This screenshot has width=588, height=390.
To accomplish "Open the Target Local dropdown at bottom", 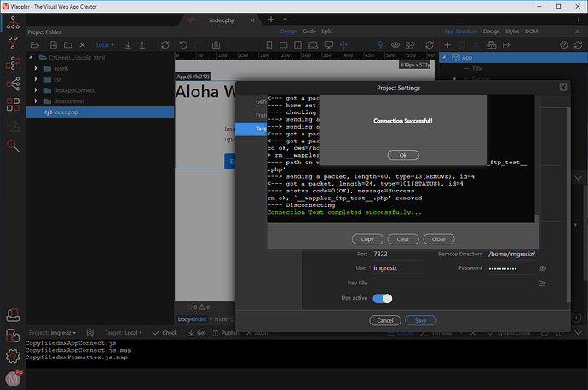I will coord(124,333).
